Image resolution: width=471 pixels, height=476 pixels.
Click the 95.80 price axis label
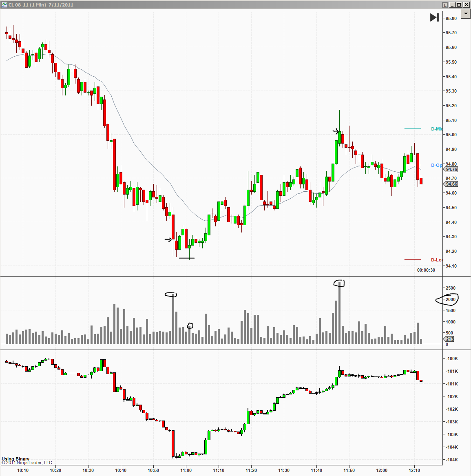[451, 18]
